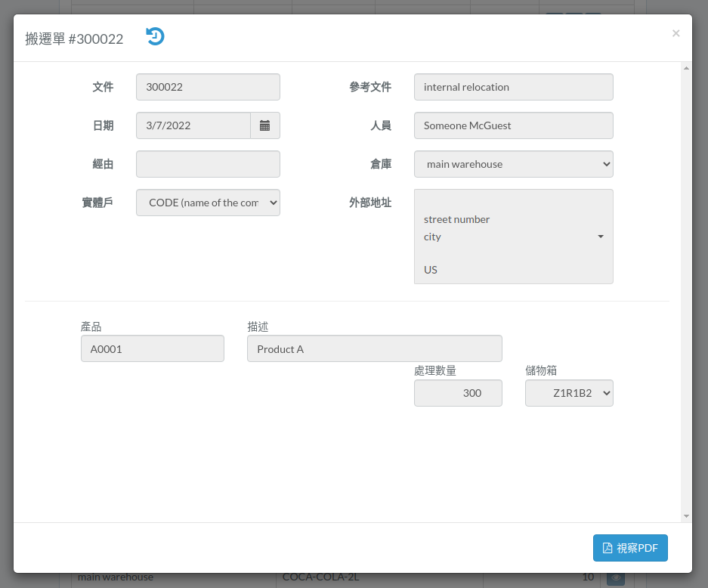The height and width of the screenshot is (588, 708).
Task: Click the history restore icon beside title
Action: (155, 36)
